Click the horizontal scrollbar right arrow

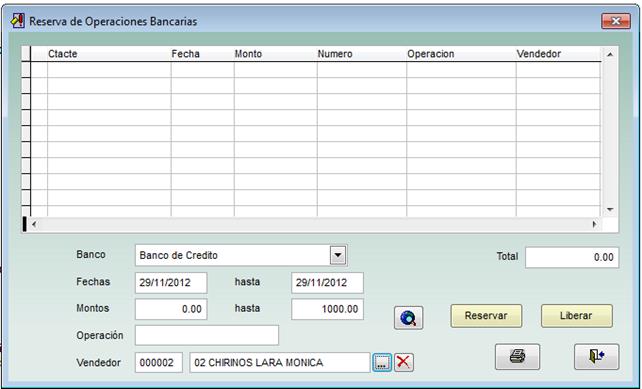[x=594, y=224]
